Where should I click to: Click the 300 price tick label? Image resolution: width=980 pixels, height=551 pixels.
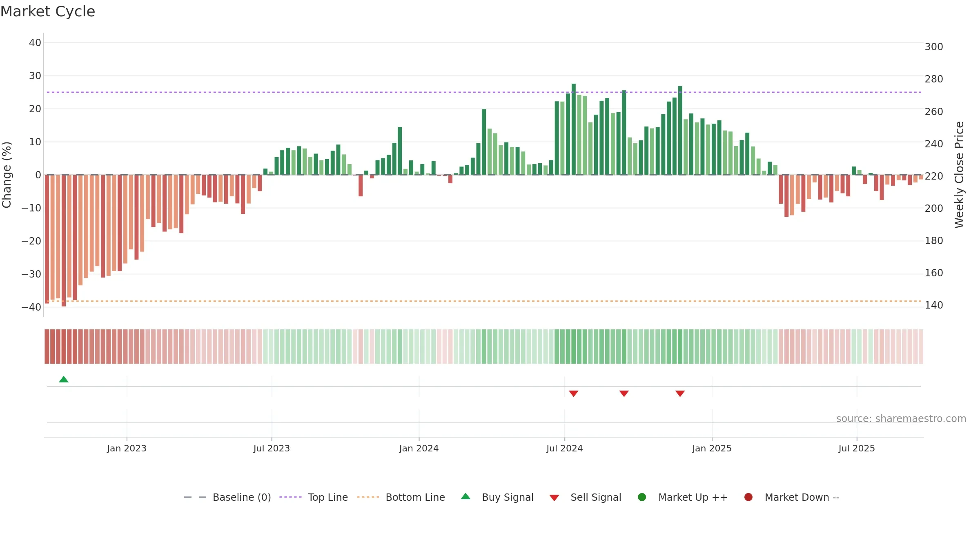pyautogui.click(x=934, y=47)
